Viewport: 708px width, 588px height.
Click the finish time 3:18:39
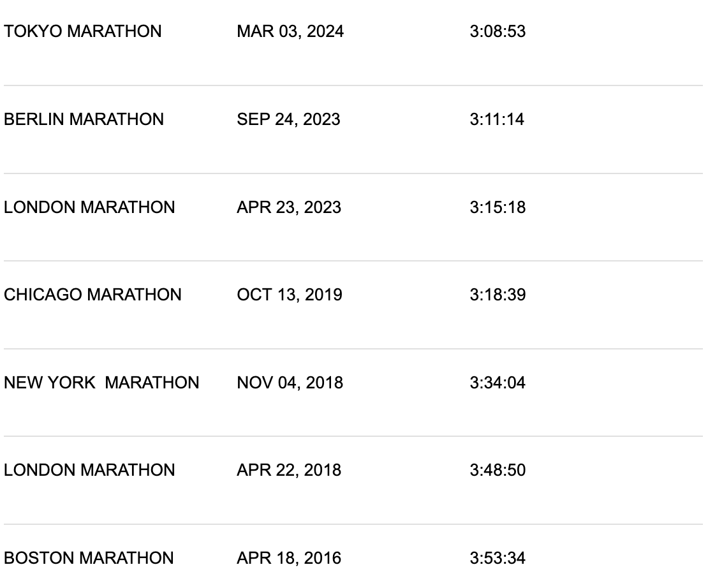click(x=498, y=295)
